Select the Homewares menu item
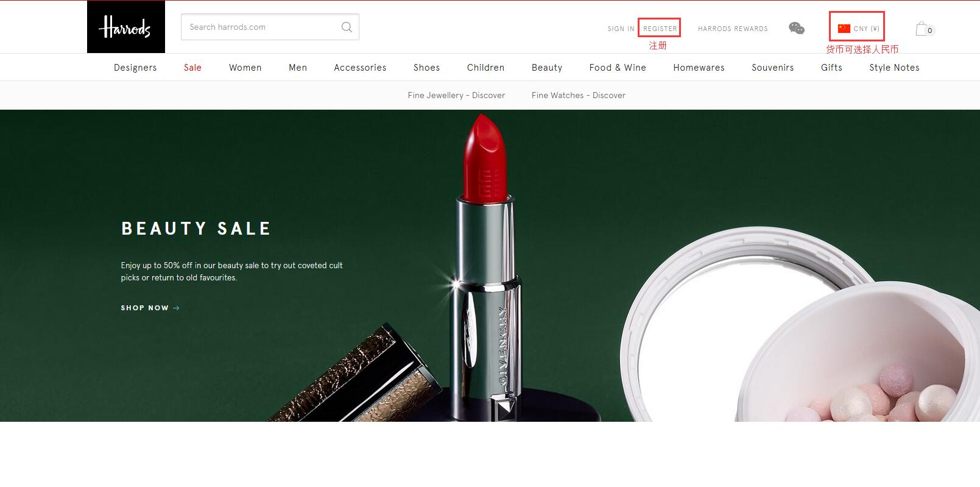Screen dimensions: 980x487 pyautogui.click(x=699, y=68)
